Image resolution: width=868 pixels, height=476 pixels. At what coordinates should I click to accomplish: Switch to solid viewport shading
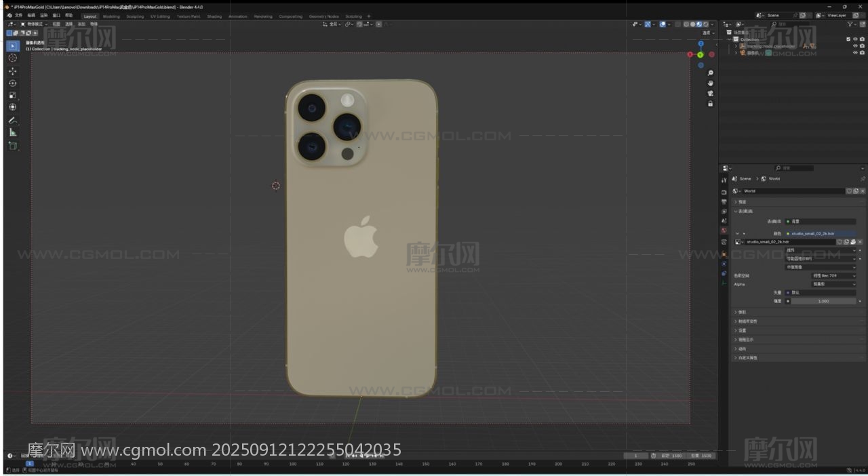point(693,24)
